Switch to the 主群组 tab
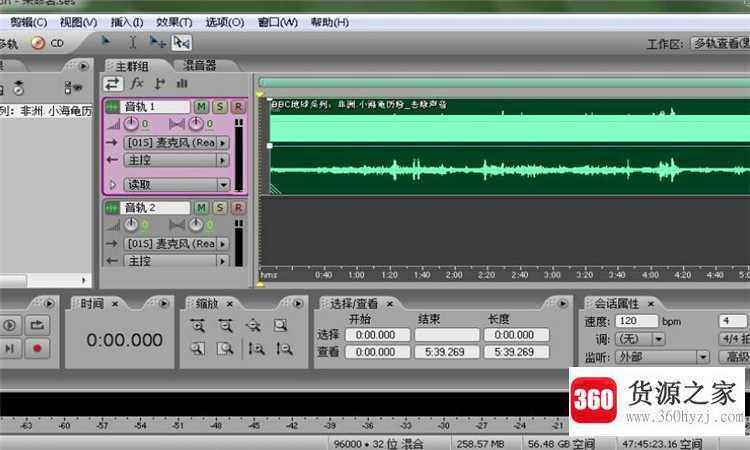Image resolution: width=750 pixels, height=450 pixels. (132, 66)
